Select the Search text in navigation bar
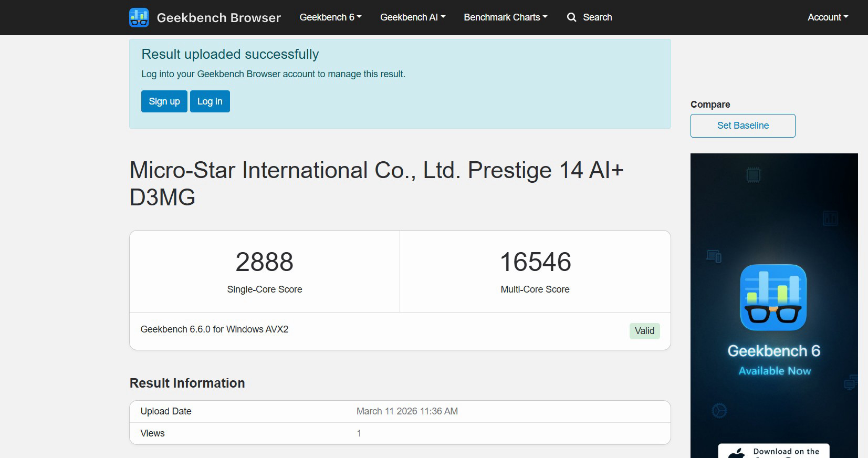Screen dimensions: 868x458 (x=597, y=17)
